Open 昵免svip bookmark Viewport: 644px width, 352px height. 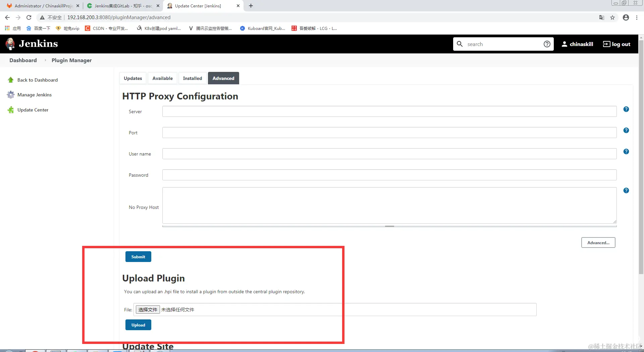[x=68, y=28]
